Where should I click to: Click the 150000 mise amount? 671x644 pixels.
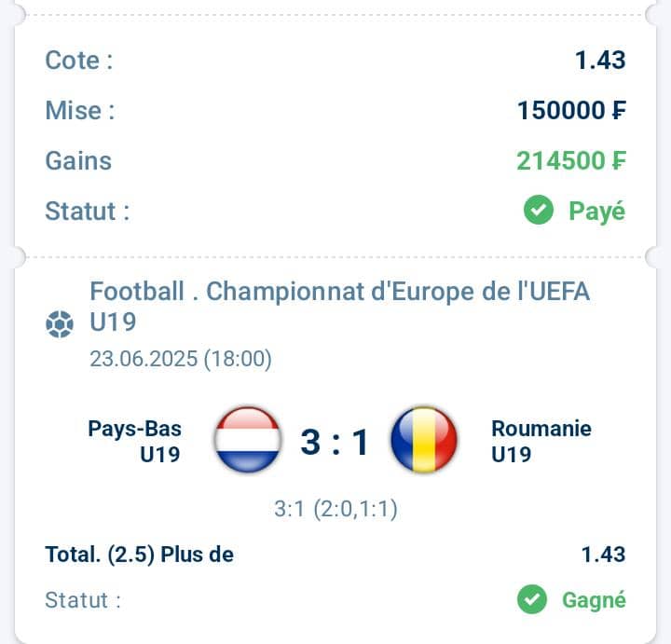coord(571,110)
